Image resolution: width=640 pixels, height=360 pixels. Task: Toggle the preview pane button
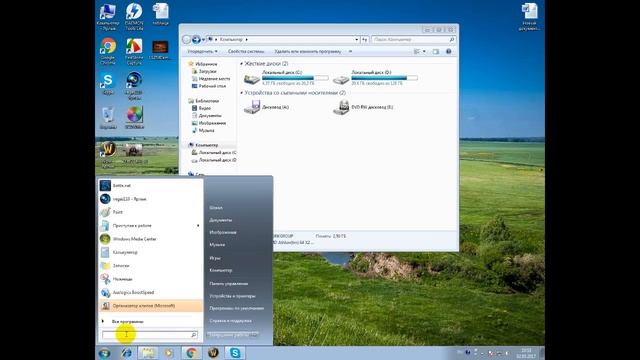[436, 51]
